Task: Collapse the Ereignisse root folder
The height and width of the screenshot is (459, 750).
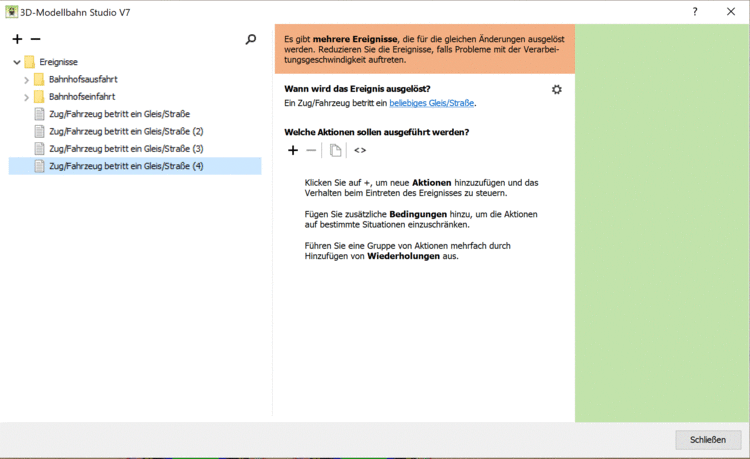Action: click(17, 62)
